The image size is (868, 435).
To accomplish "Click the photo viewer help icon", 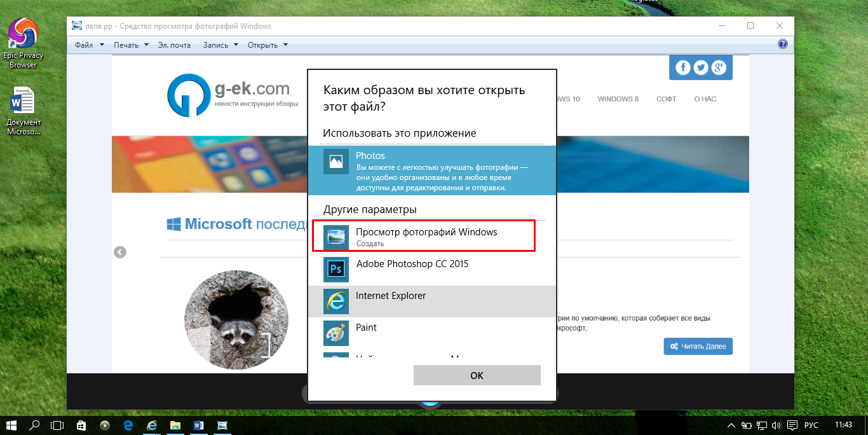I will pos(783,45).
